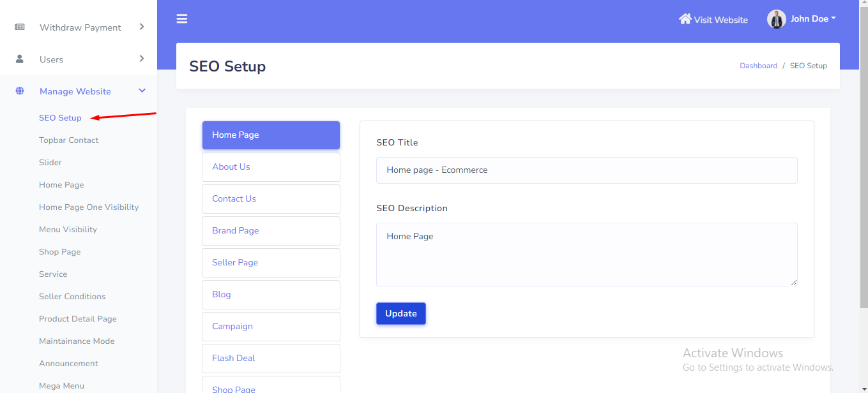Select the About Us SEO tab
Screen dimensions: 868x393
pos(271,167)
